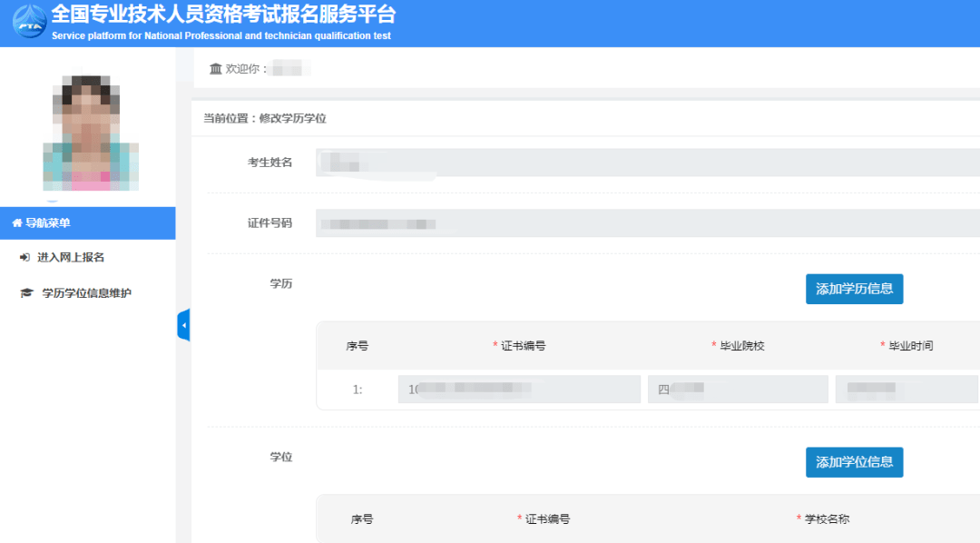
Task: Click the 毕业时间 field in row 1
Action: click(x=907, y=389)
